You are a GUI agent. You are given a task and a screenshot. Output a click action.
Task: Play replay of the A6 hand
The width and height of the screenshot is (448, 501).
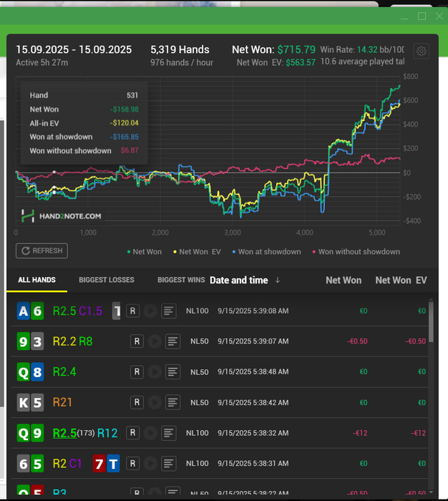coord(150,311)
